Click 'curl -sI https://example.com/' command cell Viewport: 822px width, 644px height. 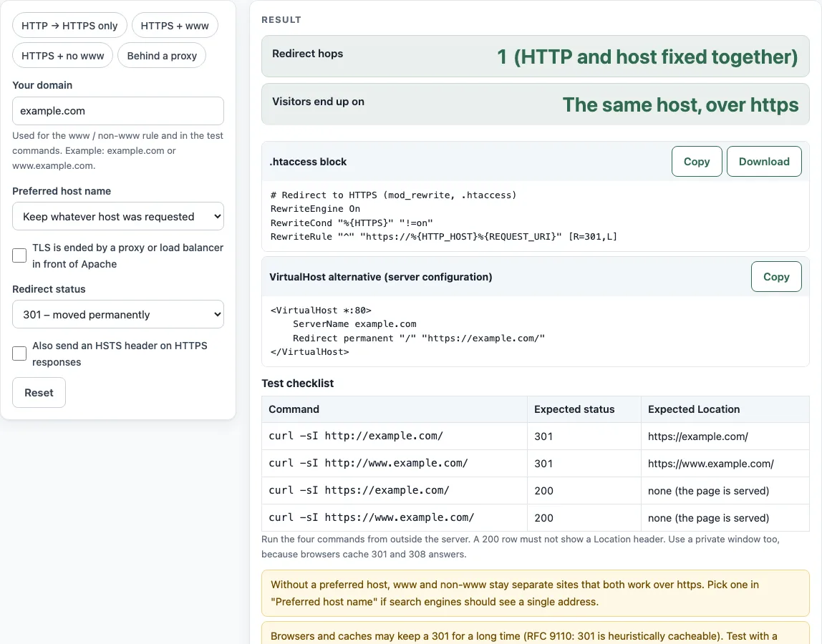point(395,490)
